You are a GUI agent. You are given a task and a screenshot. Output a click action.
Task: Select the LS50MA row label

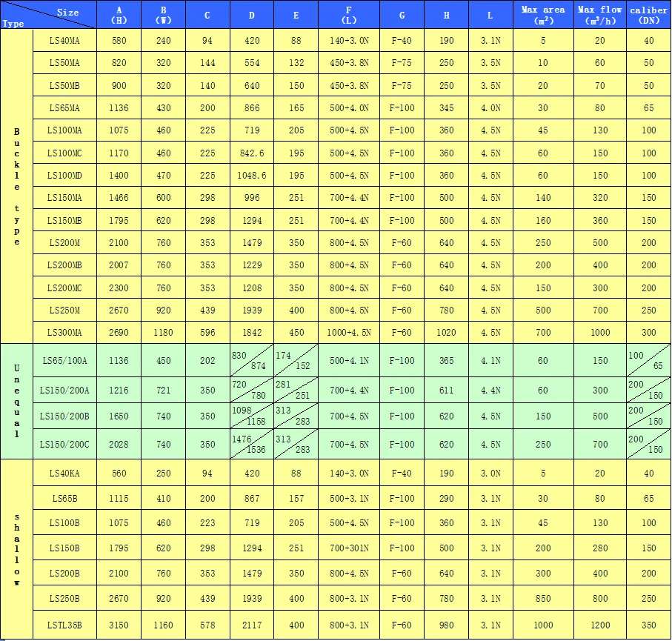(64, 62)
